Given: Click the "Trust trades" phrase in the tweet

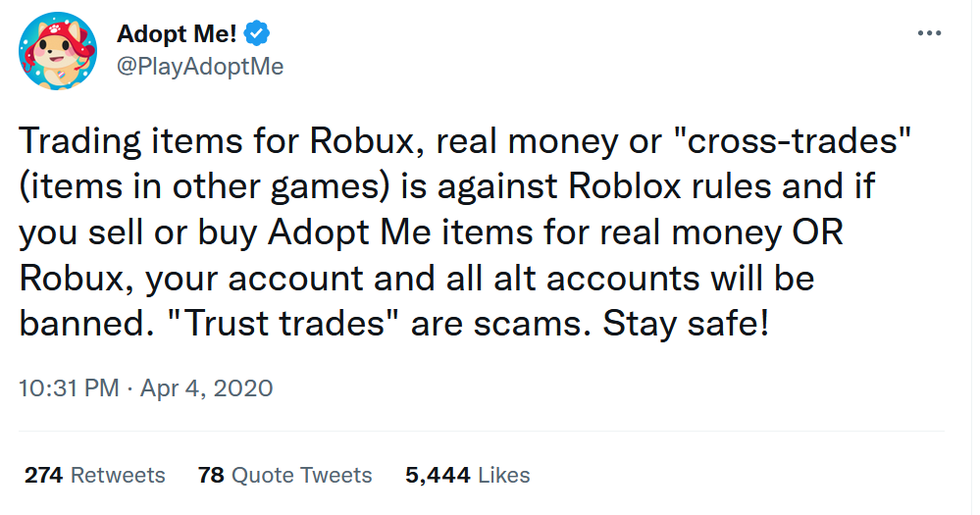Looking at the screenshot, I should 285,323.
